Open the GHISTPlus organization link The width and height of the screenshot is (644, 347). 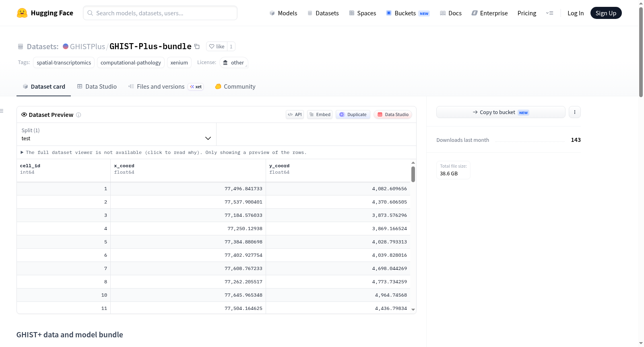tap(87, 46)
